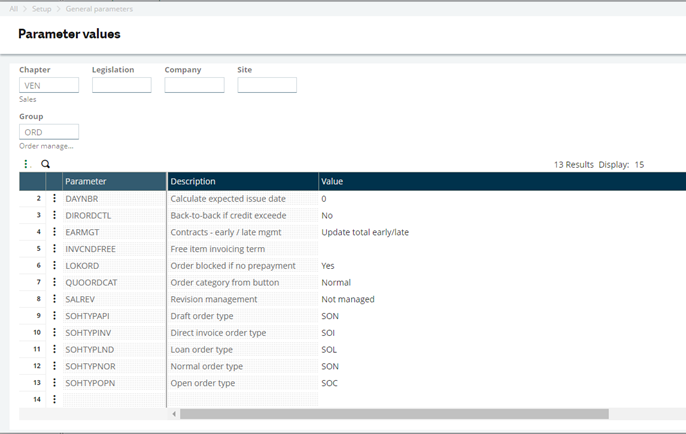Screen dimensions: 686x434
Task: Click the Chapter field containing VEN
Action: pyautogui.click(x=49, y=86)
